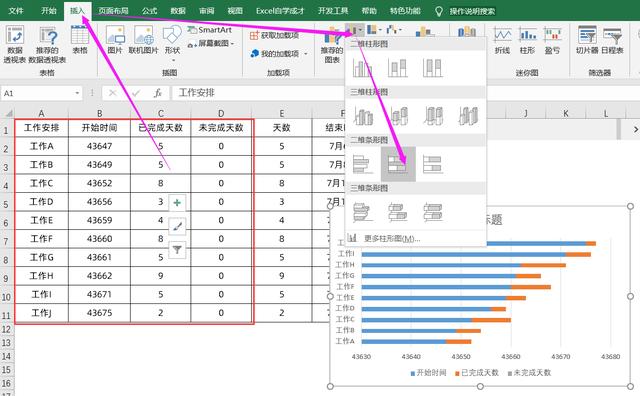Choose 2-D clustered column chart
Image resolution: width=640 pixels, height=396 pixels.
[362, 68]
